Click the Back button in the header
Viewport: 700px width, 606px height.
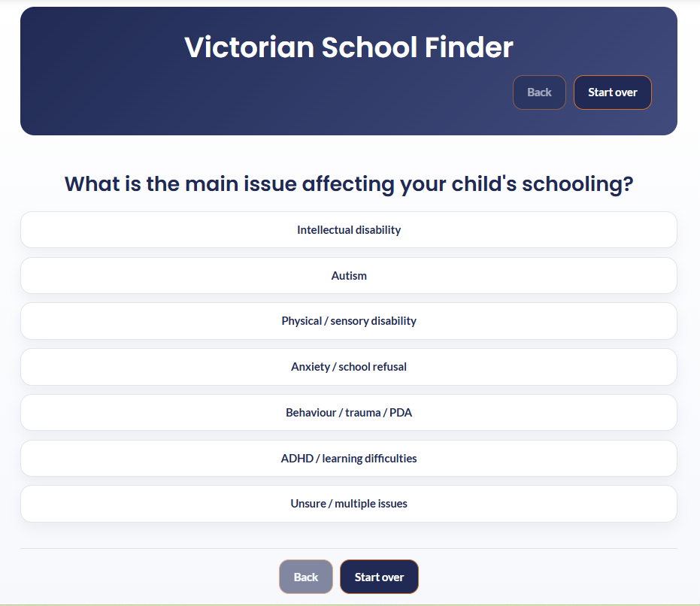(x=539, y=92)
